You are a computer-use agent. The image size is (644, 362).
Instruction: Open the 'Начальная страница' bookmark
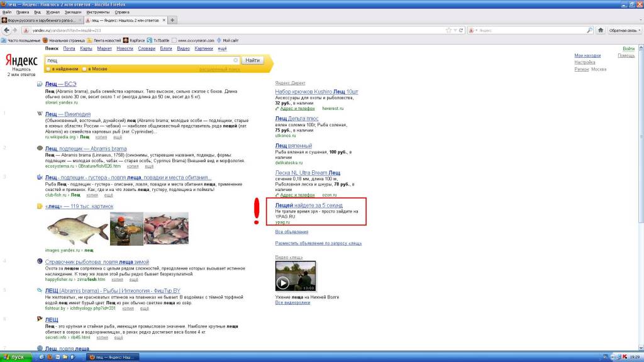click(64, 41)
